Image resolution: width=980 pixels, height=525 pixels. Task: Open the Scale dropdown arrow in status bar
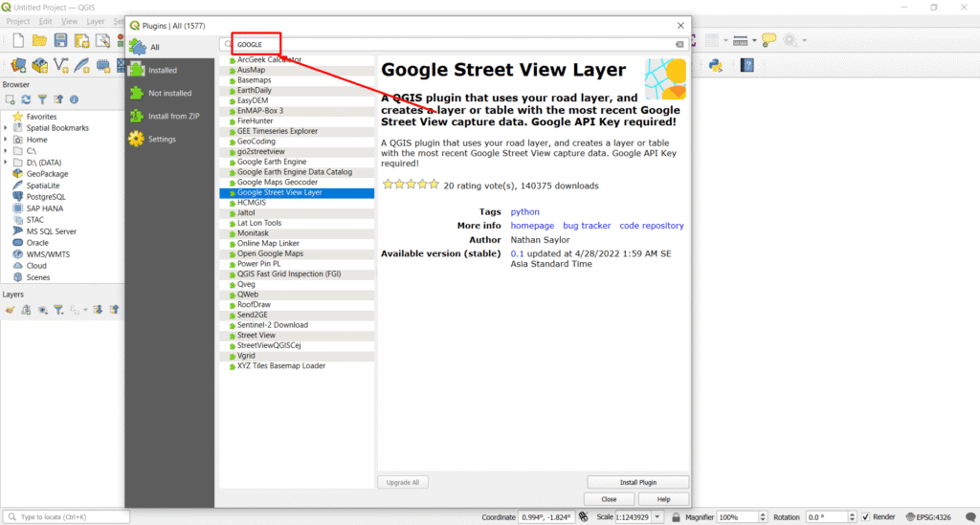[x=657, y=517]
